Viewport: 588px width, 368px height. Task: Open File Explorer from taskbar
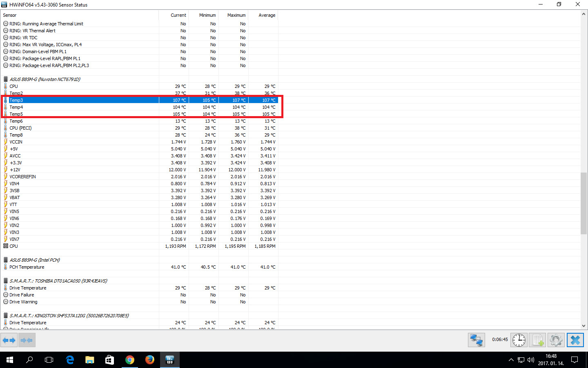pyautogui.click(x=90, y=360)
